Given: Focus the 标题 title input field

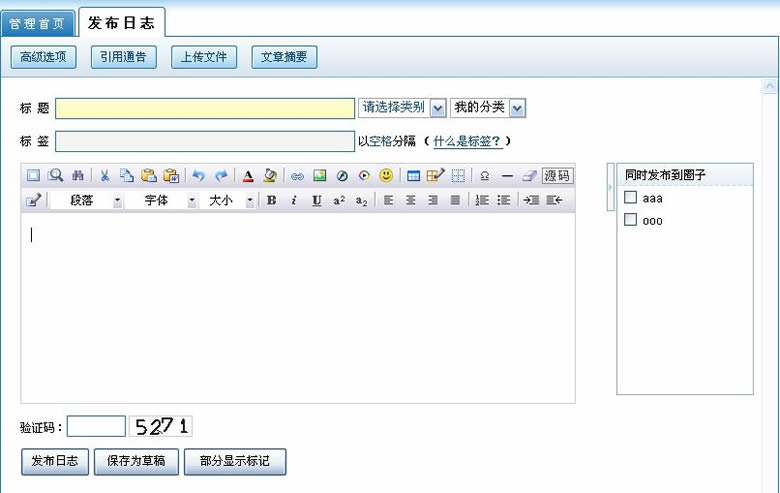Looking at the screenshot, I should coord(205,108).
